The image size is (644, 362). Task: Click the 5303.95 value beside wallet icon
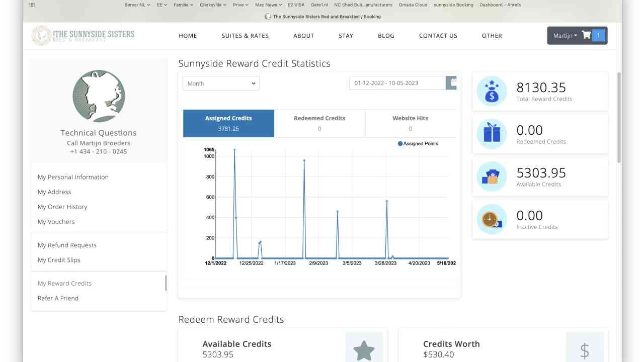[541, 173]
